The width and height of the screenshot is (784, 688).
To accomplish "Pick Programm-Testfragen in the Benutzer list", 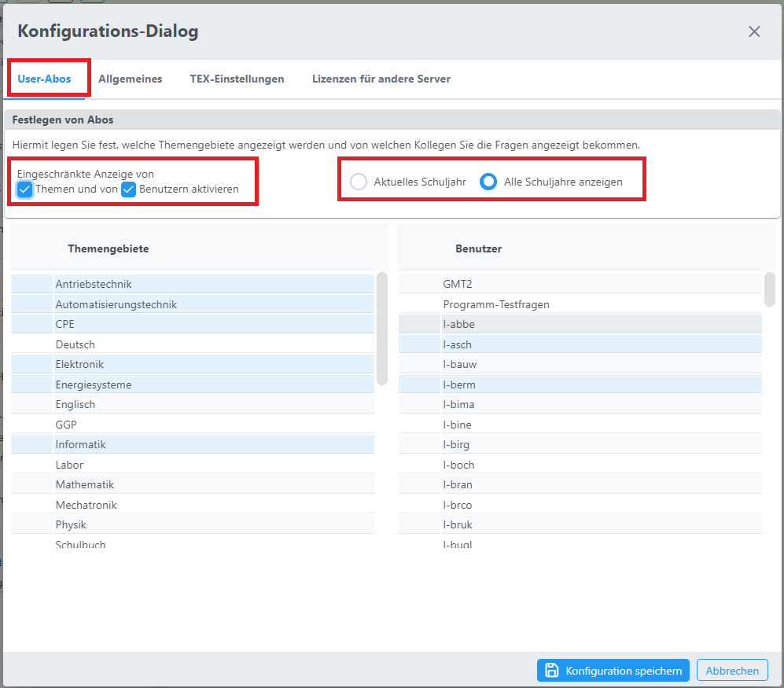I will coord(496,304).
